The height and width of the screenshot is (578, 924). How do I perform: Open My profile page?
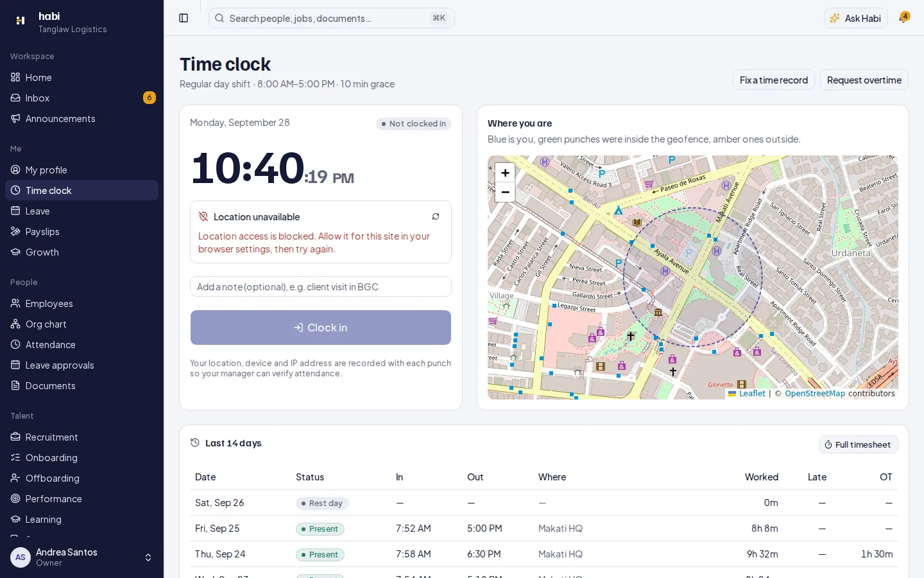pos(81,170)
